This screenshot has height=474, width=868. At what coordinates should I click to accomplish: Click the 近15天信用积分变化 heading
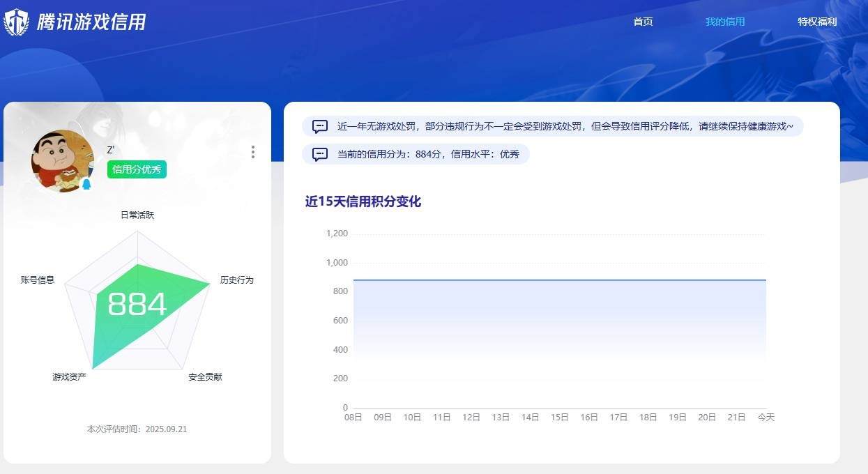363,202
